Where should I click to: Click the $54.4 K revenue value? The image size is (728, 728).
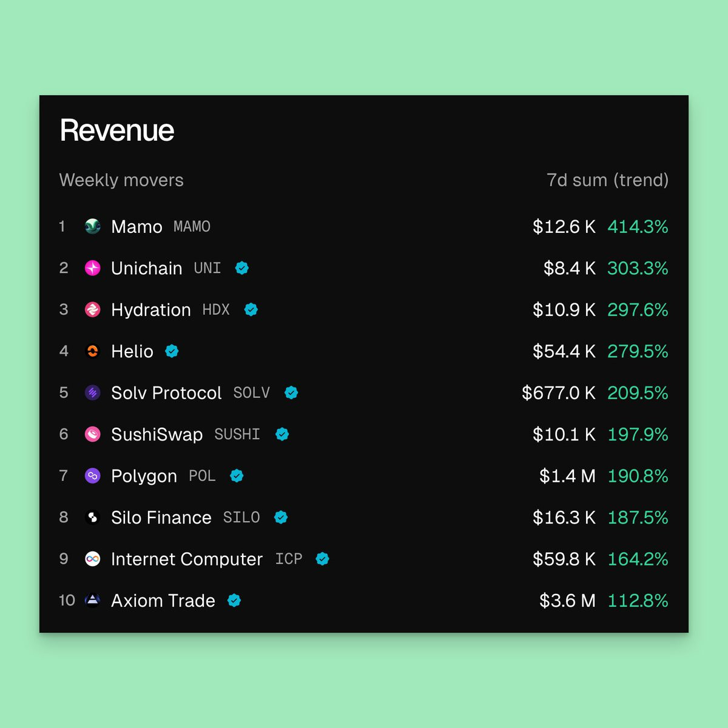(x=564, y=351)
